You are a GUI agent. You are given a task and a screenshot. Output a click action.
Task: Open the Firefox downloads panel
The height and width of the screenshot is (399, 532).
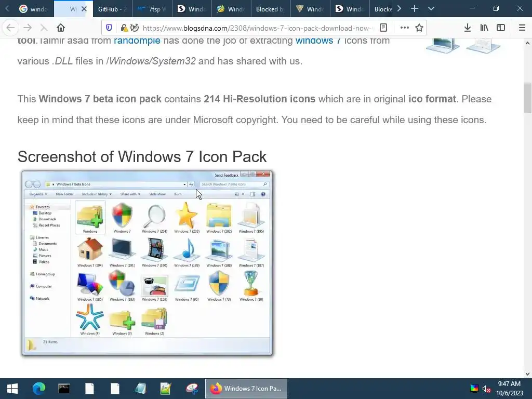(468, 28)
